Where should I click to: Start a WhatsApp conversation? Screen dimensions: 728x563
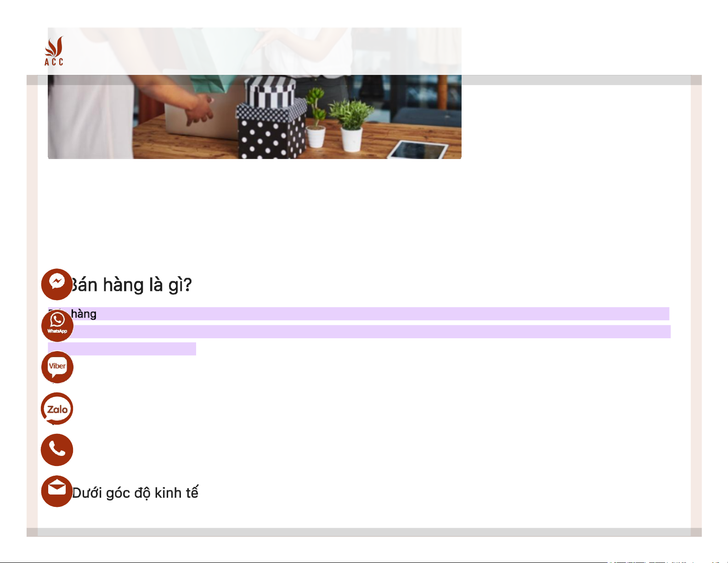pyautogui.click(x=57, y=325)
